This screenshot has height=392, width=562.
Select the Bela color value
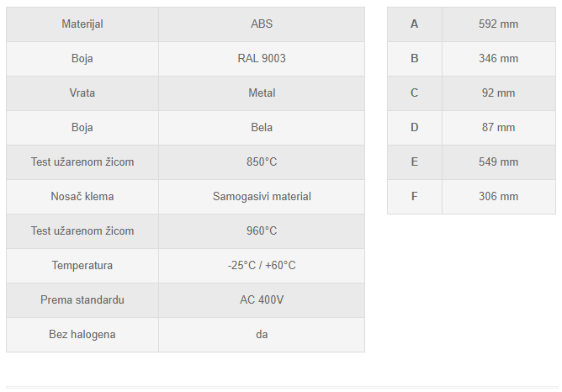pos(262,128)
